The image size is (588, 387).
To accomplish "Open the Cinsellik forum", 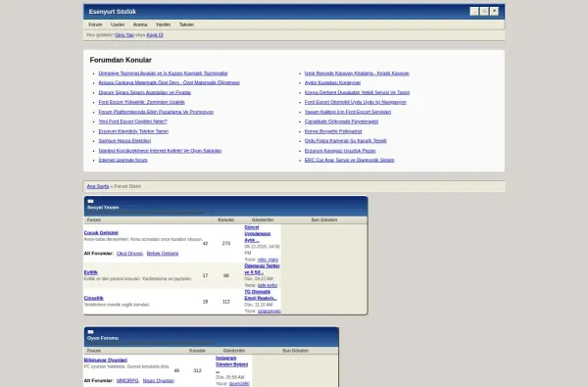I will [94, 298].
